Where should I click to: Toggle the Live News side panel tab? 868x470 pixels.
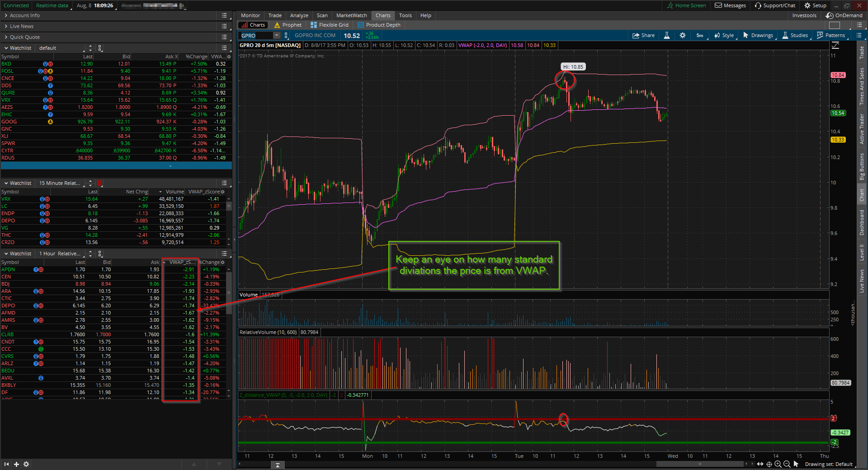pos(862,281)
